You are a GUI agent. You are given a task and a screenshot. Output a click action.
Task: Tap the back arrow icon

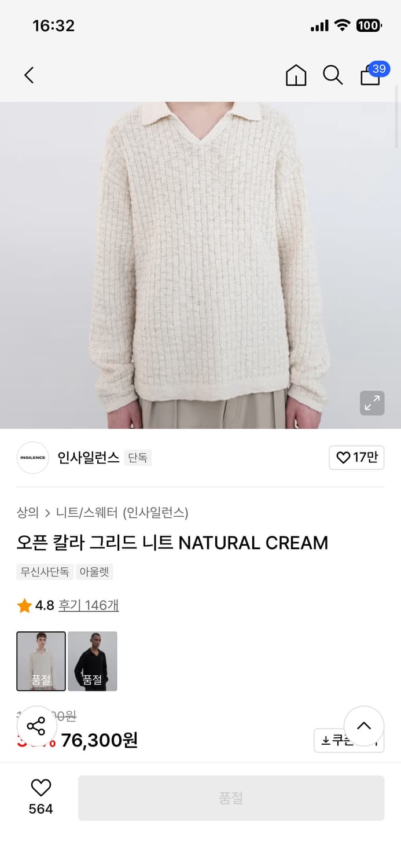tap(29, 75)
